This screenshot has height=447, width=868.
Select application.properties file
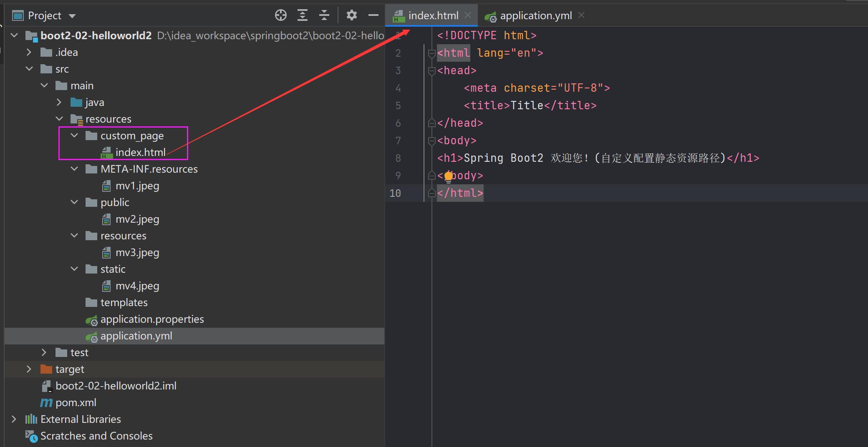(x=152, y=319)
